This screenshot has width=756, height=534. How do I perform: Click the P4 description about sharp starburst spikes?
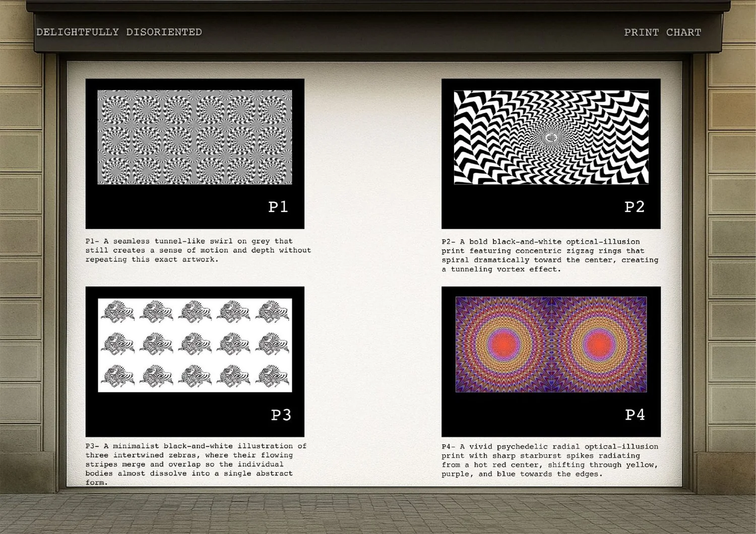coord(550,460)
